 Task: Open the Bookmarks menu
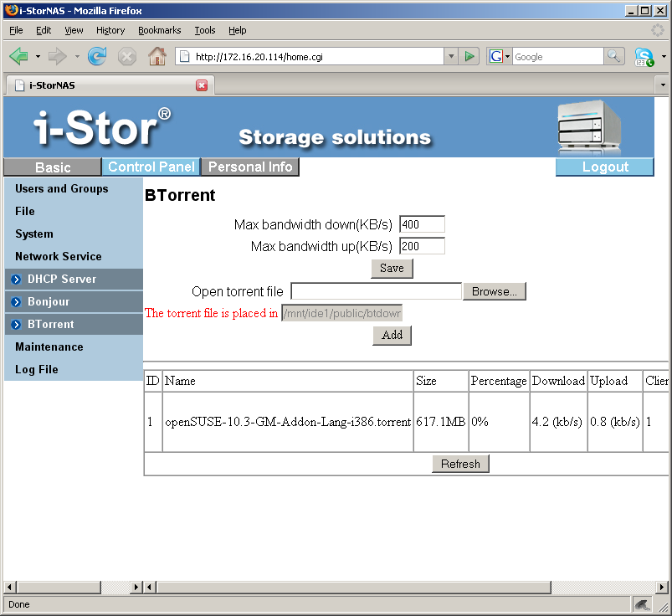click(x=160, y=30)
